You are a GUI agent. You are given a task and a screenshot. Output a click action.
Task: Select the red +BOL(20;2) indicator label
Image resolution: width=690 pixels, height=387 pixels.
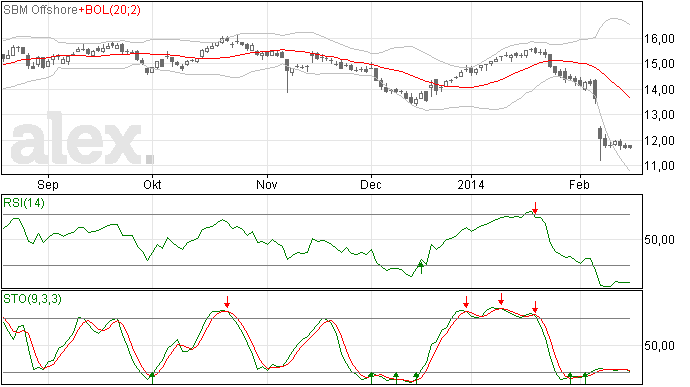tap(110, 10)
